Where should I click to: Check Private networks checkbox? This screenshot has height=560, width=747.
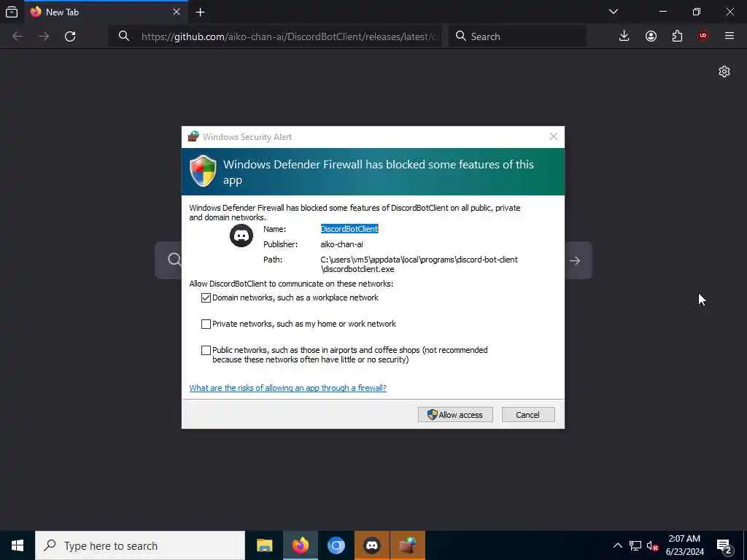point(206,324)
